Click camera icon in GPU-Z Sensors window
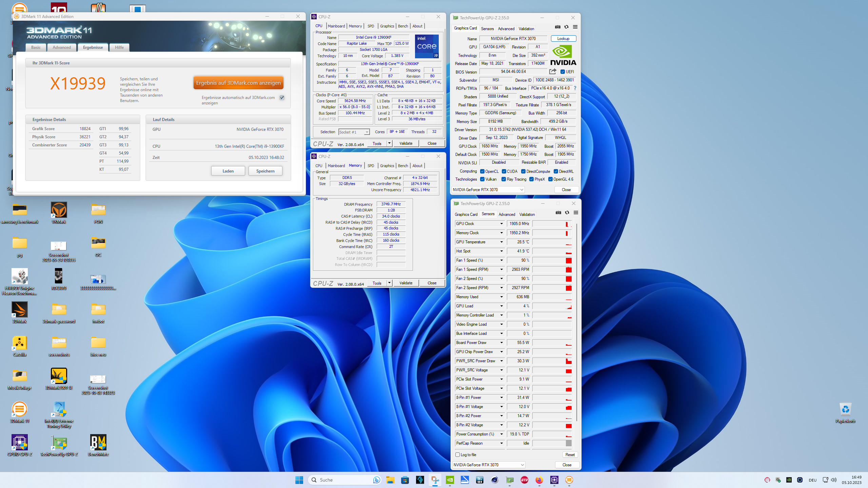The width and height of the screenshot is (868, 488). 558,213
